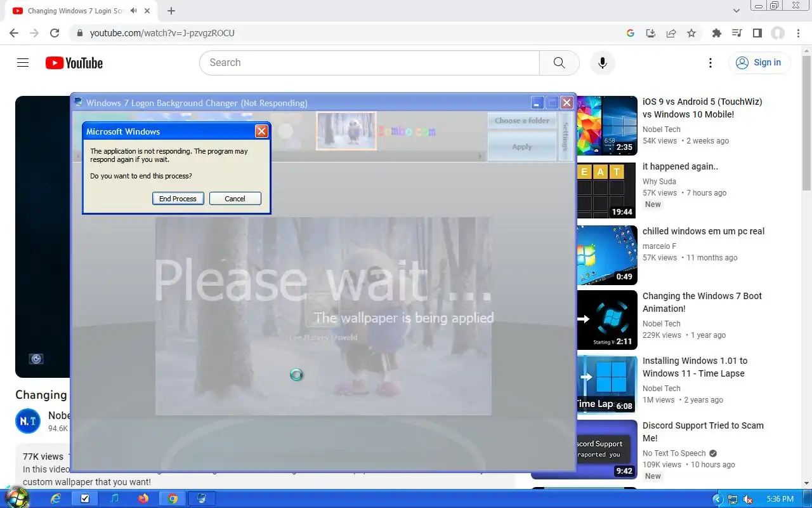The height and width of the screenshot is (508, 812).
Task: Click the 'marcelo F' channel name
Action: click(x=659, y=246)
